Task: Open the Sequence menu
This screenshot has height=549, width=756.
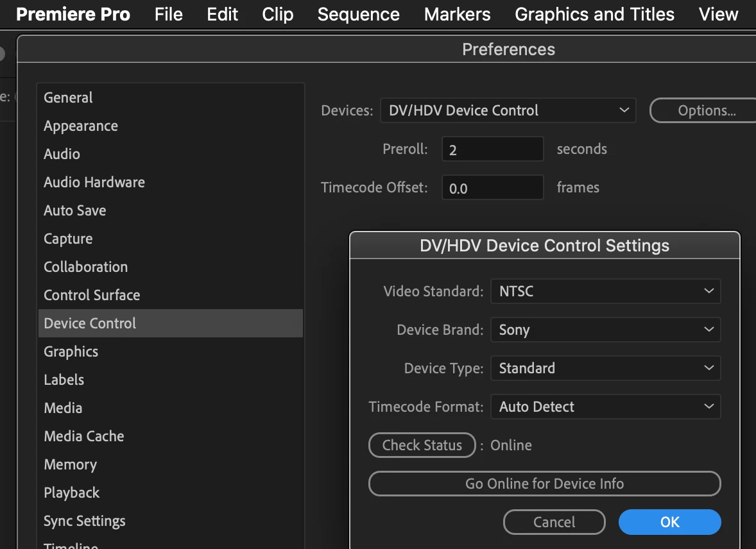Action: point(358,15)
